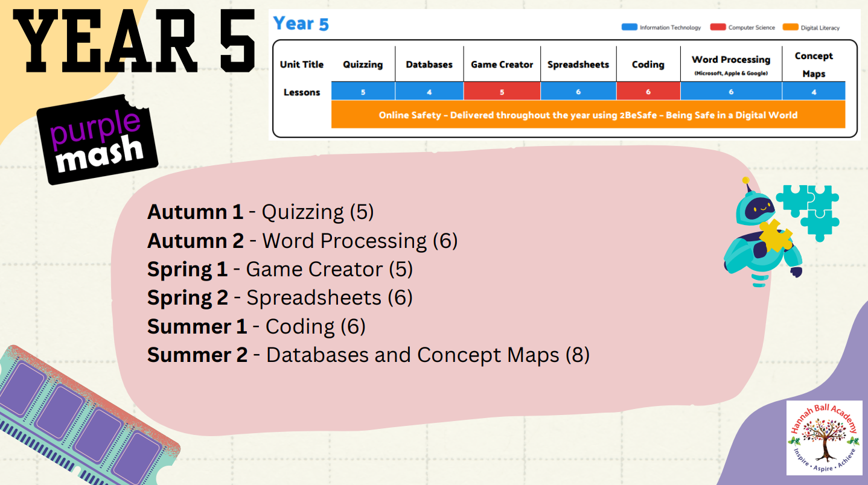Select the Game Creator column header
The width and height of the screenshot is (868, 485).
coord(502,65)
